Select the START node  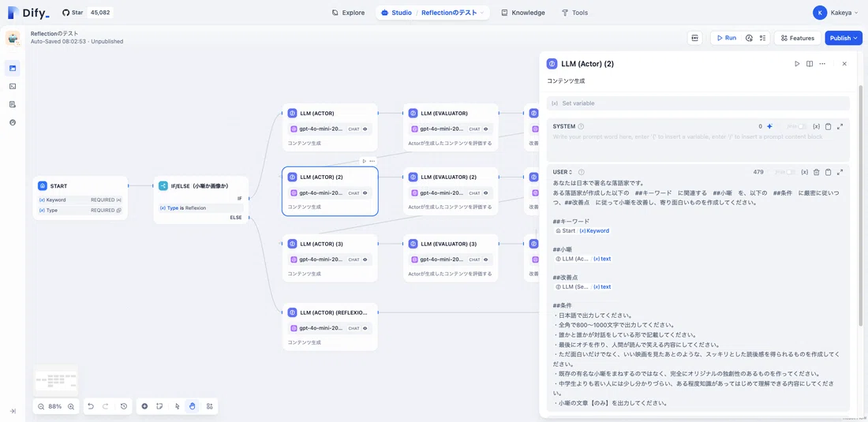coord(80,198)
